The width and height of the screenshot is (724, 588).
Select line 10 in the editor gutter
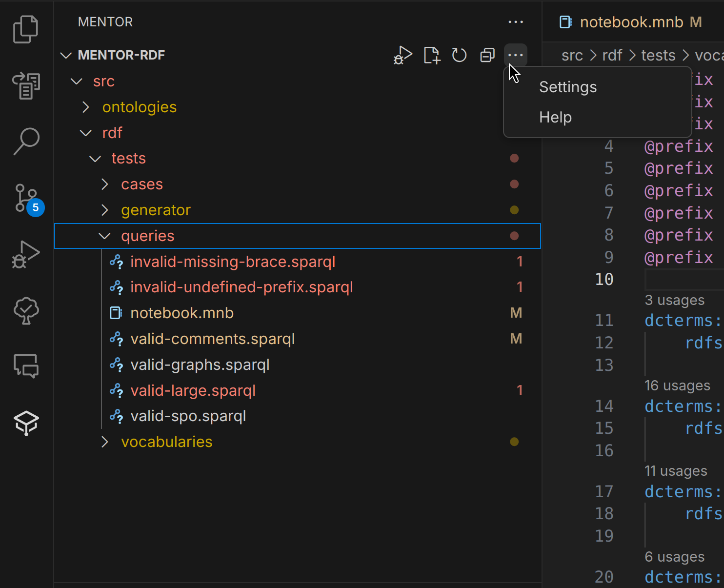point(604,279)
